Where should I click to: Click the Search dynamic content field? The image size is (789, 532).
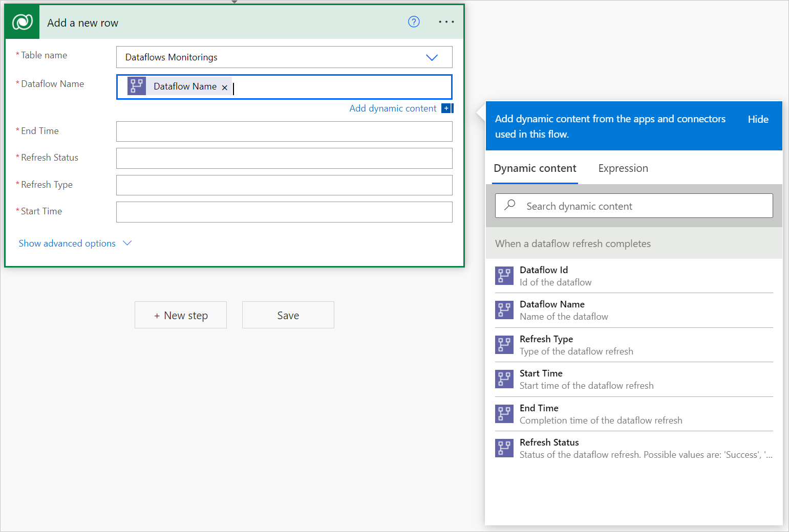[x=634, y=206]
